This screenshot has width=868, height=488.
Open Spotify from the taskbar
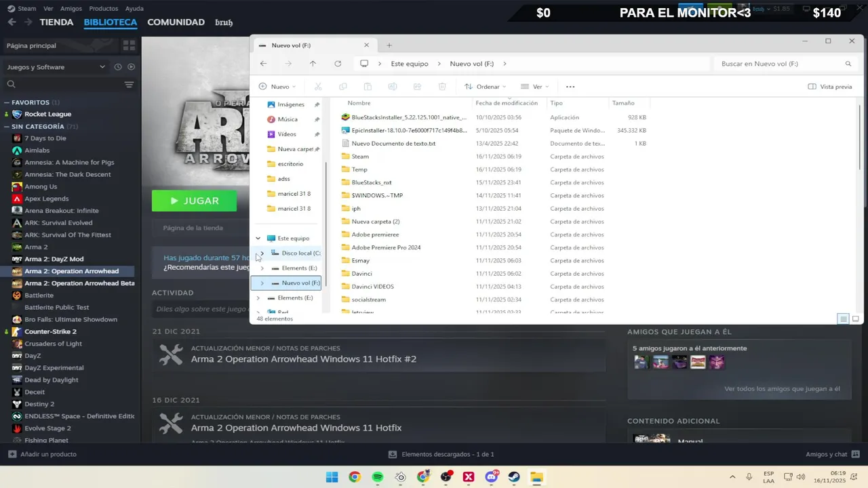pyautogui.click(x=378, y=477)
